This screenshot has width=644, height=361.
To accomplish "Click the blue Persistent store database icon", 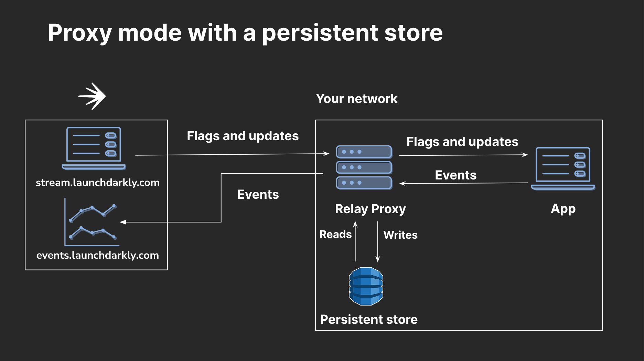I will [366, 286].
